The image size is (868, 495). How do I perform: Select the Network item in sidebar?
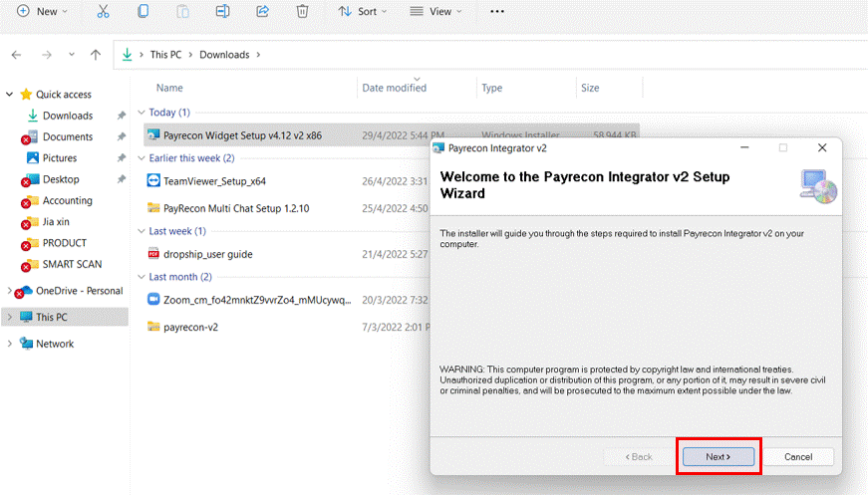tap(55, 344)
